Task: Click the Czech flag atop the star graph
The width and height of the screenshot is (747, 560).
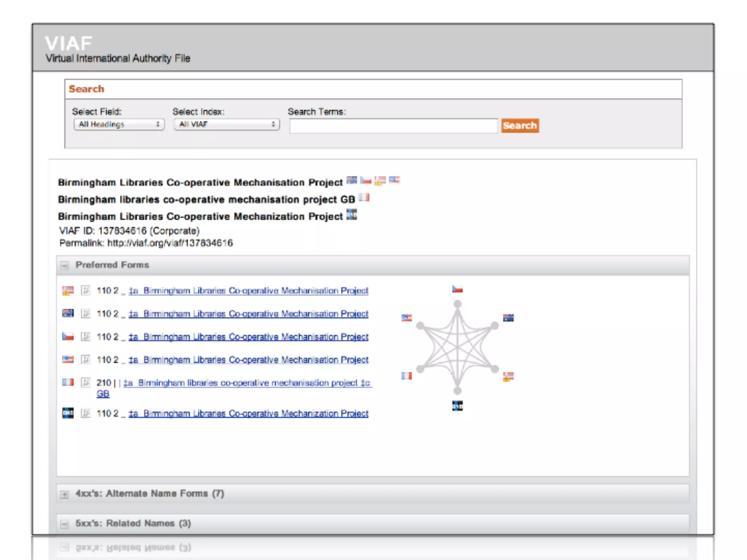Action: [457, 289]
